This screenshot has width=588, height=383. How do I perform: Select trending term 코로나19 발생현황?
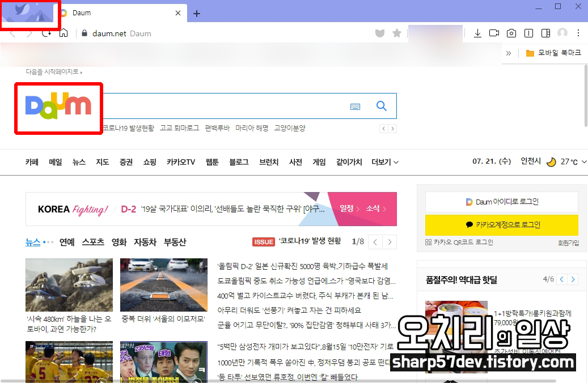point(128,128)
